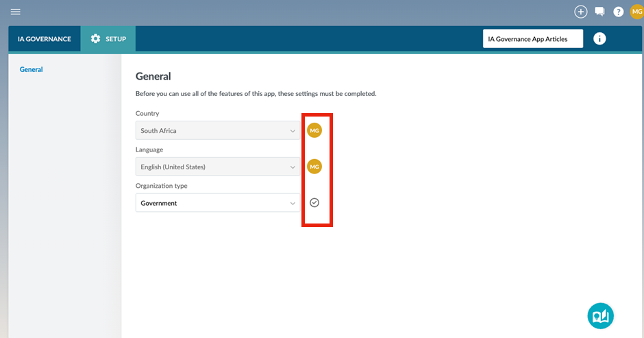The height and width of the screenshot is (338, 644).
Task: Click the chevron arrow on Country field
Action: pos(293,130)
